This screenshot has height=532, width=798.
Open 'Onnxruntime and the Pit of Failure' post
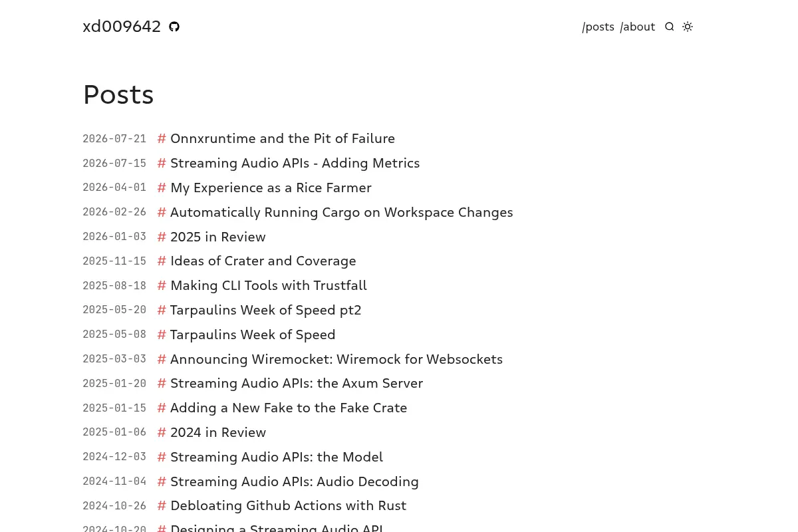pyautogui.click(x=283, y=138)
